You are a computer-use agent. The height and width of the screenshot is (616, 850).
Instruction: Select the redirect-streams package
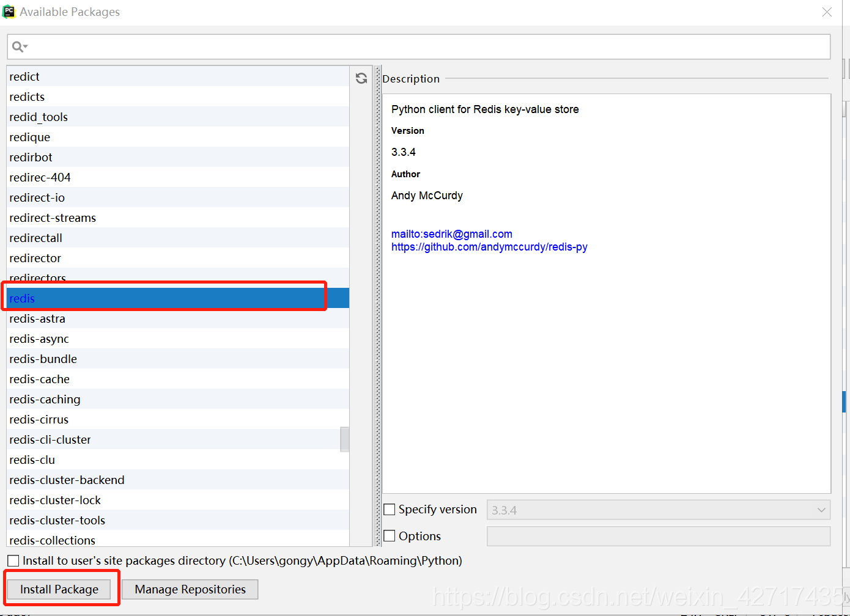pyautogui.click(x=178, y=218)
